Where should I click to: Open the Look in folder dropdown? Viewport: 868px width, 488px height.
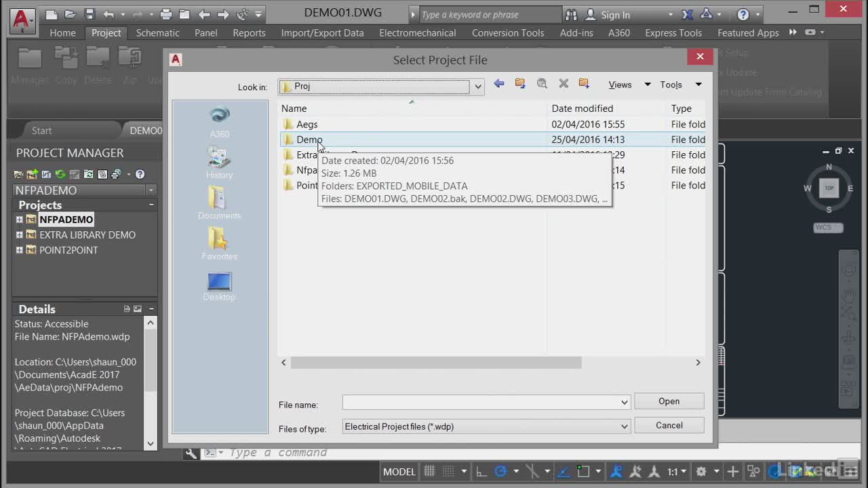(478, 87)
